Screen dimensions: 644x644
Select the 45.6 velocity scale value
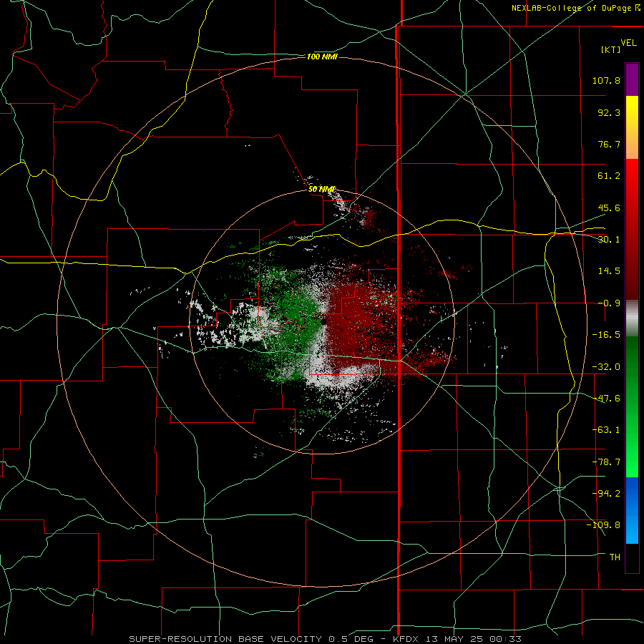click(x=609, y=208)
